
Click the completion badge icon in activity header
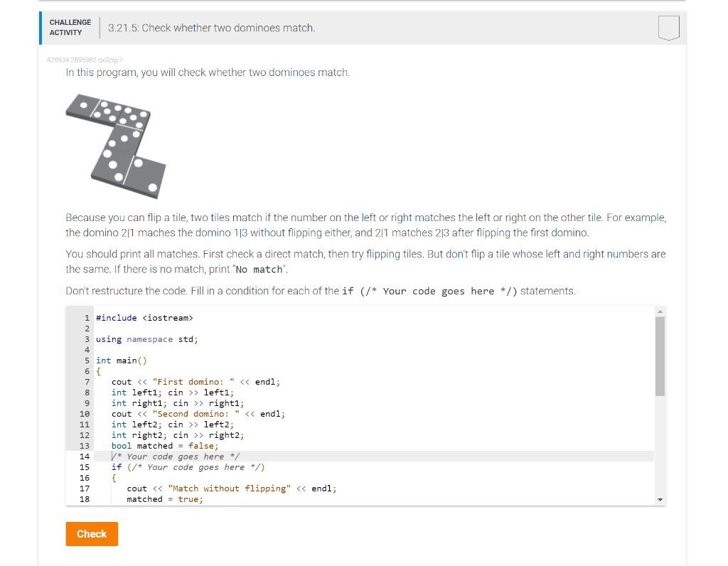point(668,28)
